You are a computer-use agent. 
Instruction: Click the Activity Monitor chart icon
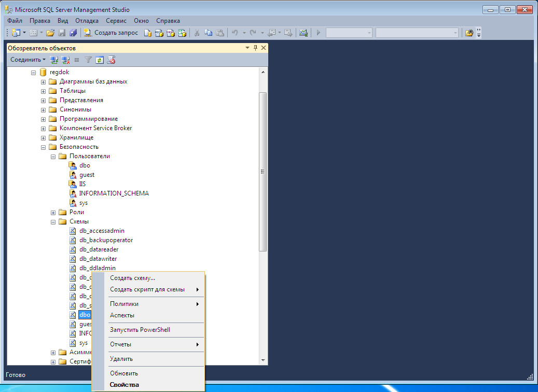pyautogui.click(x=303, y=33)
